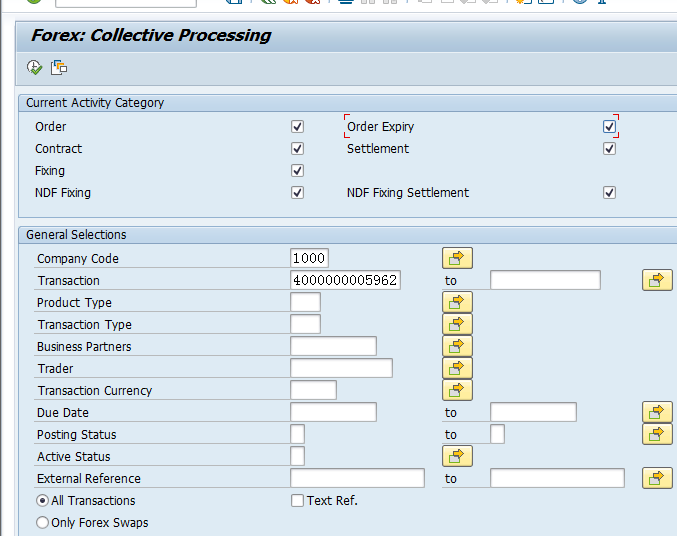Open multiple selection for Business Partners
The width and height of the screenshot is (677, 536).
pos(457,346)
